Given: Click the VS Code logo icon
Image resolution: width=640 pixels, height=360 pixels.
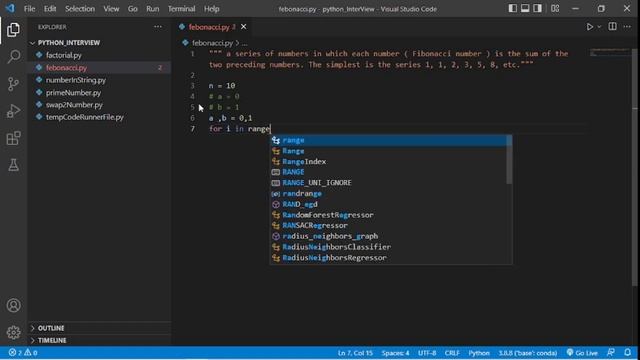Looking at the screenshot, I should (10, 8).
